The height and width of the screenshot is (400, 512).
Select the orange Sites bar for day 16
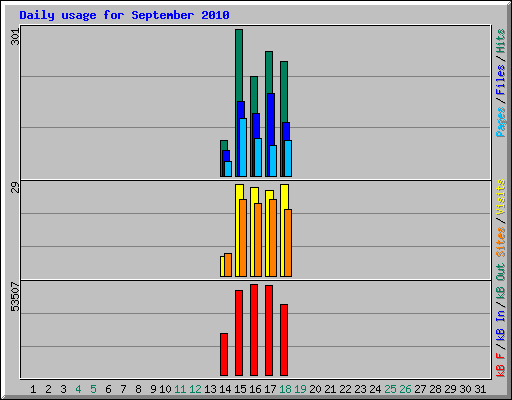(258, 240)
